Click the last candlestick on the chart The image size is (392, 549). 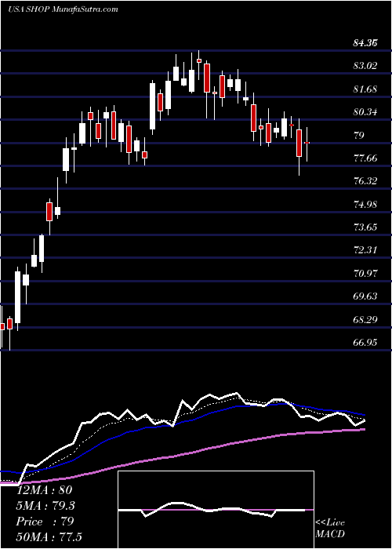(307, 144)
